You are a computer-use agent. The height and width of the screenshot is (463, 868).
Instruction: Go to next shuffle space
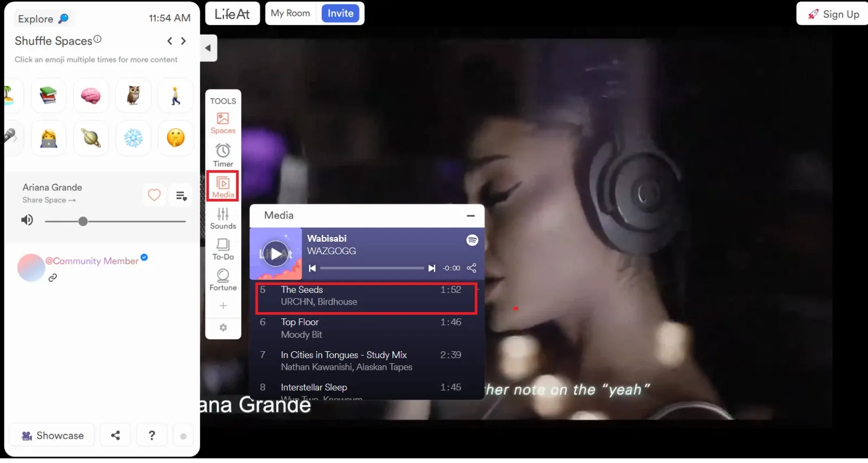click(x=183, y=41)
